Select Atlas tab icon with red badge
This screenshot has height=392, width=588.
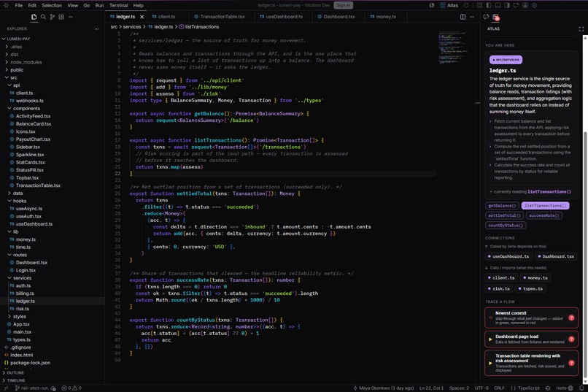495,18
